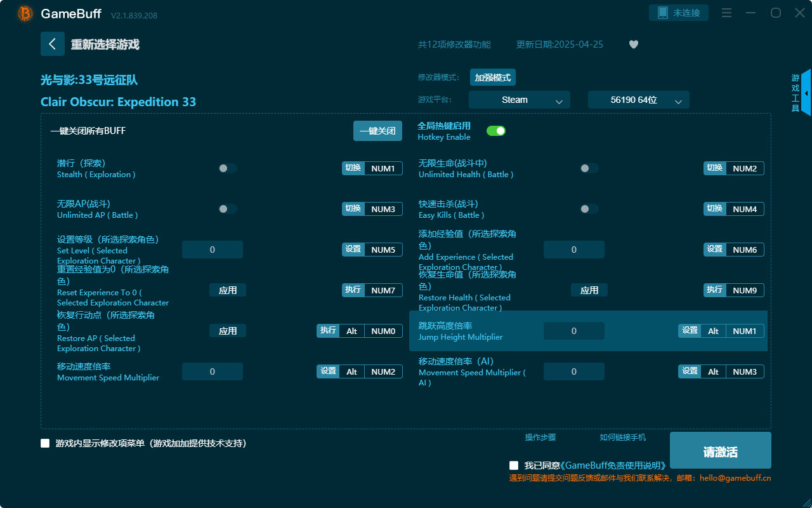The width and height of the screenshot is (812, 508).
Task: Expand the game tools side panel arrow
Action: coord(806,93)
